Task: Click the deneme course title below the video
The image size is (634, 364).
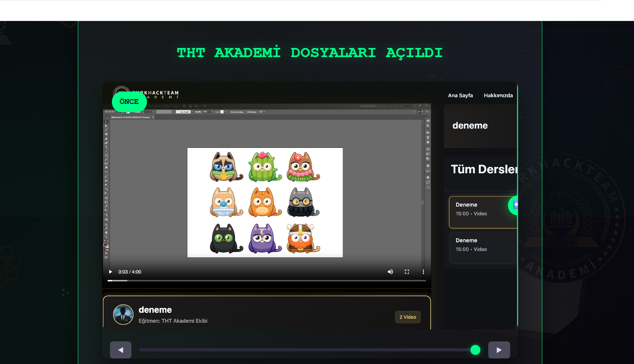Action: click(x=155, y=310)
